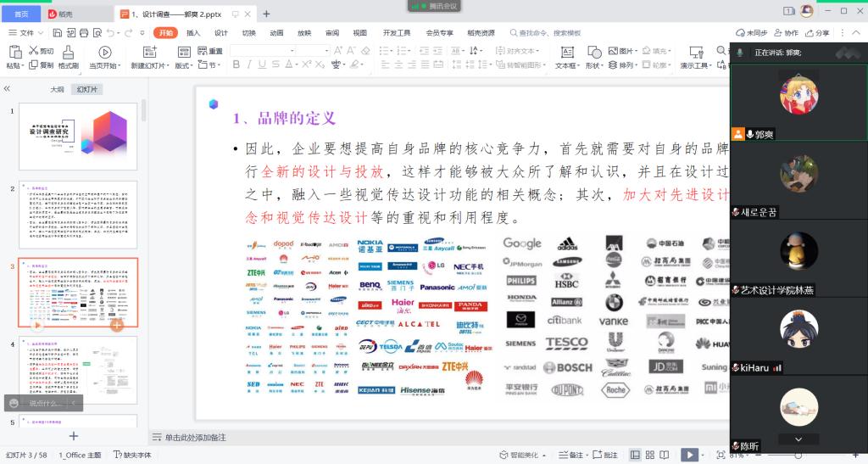Expand the participant list chevron in meeting panel
The height and width of the screenshot is (464, 868).
pos(798,439)
